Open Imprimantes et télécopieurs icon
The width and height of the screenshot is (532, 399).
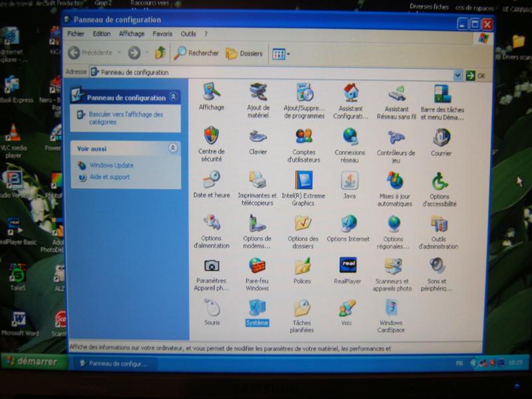click(257, 180)
